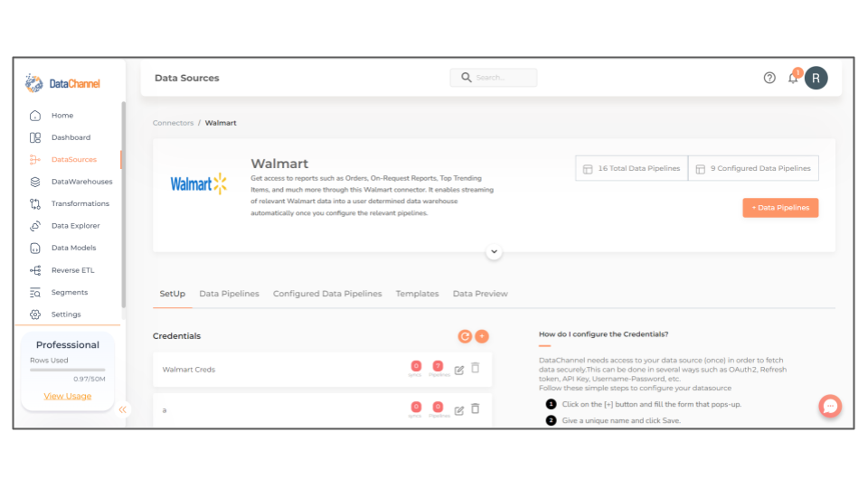Screen dimensions: 868x488
Task: Click 16 Total Data Pipelines box
Action: pyautogui.click(x=632, y=168)
